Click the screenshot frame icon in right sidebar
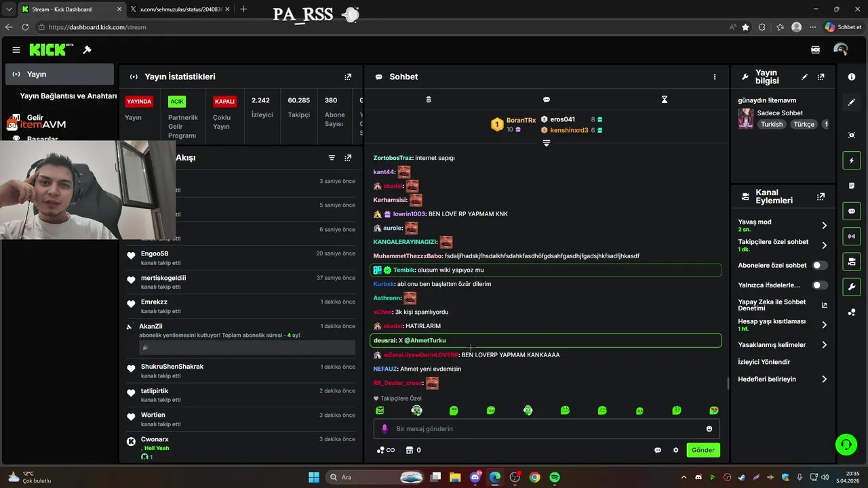Viewport: 868px width, 488px height. [x=852, y=135]
